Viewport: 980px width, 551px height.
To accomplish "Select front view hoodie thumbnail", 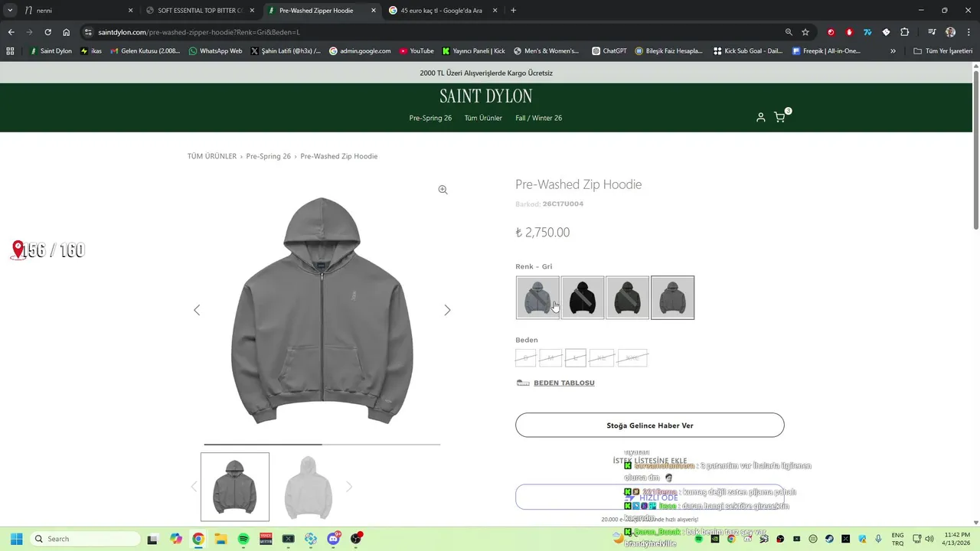I will tap(235, 487).
